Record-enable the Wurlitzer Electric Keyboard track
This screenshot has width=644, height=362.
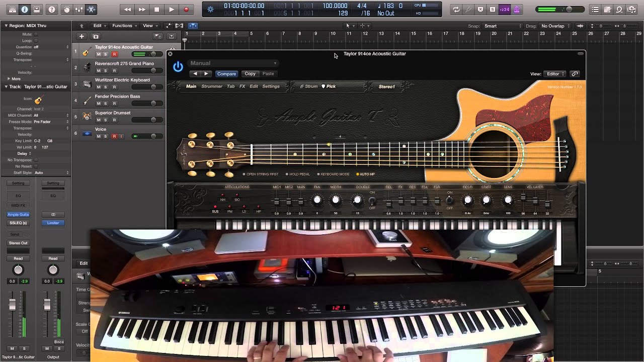(x=114, y=87)
